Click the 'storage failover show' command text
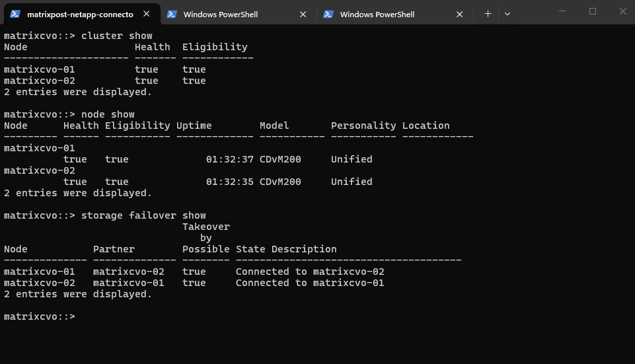635x364 pixels. [x=143, y=215]
